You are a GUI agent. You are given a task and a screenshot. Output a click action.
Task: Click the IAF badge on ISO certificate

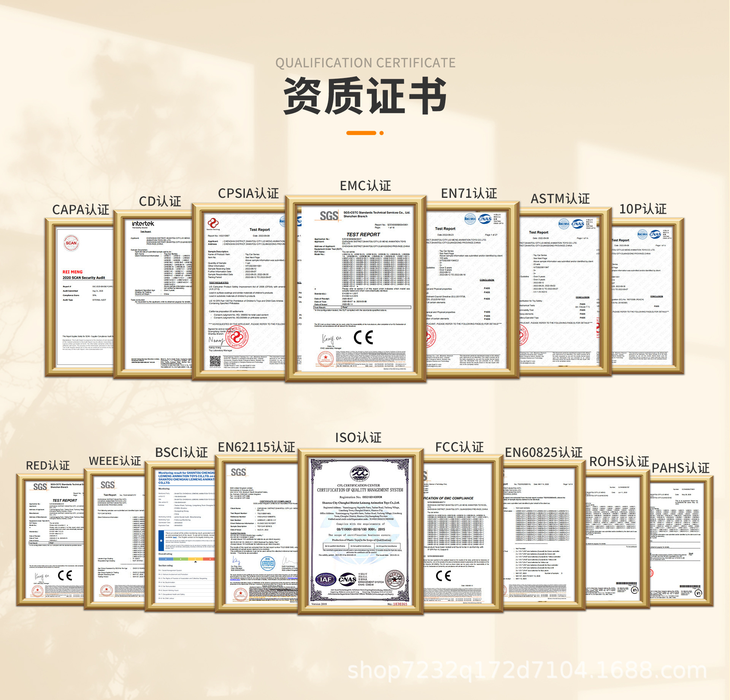325,579
